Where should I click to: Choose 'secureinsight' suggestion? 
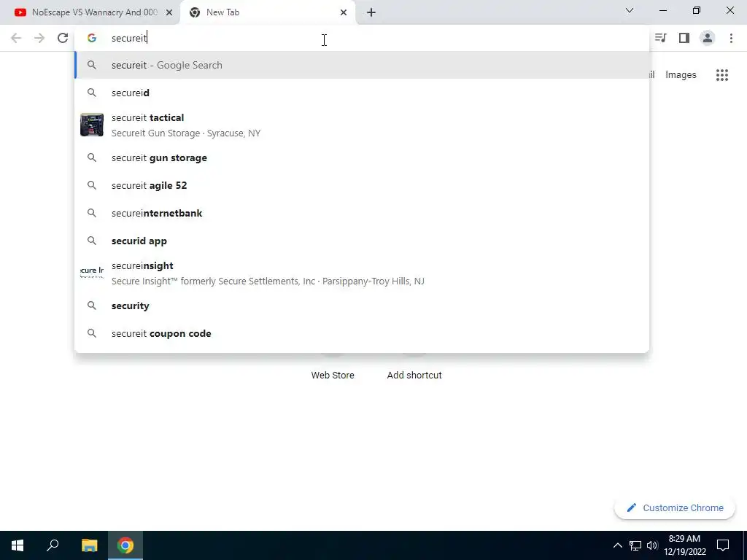(362, 273)
